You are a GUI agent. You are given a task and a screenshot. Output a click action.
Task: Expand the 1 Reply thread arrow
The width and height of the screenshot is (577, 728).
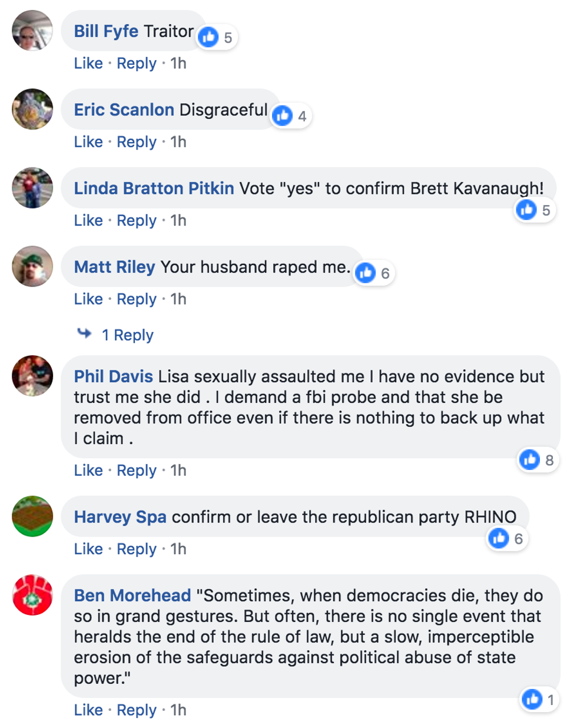[85, 334]
